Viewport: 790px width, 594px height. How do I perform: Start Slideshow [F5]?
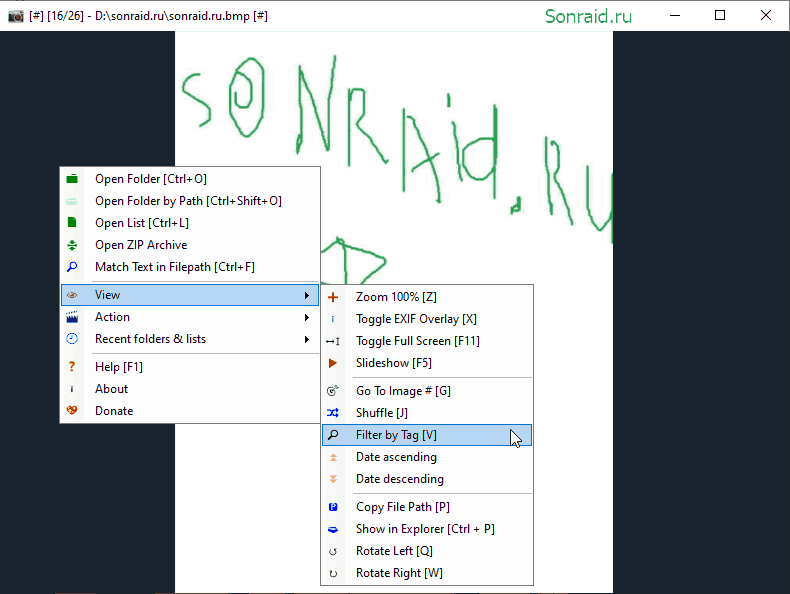coord(427,363)
